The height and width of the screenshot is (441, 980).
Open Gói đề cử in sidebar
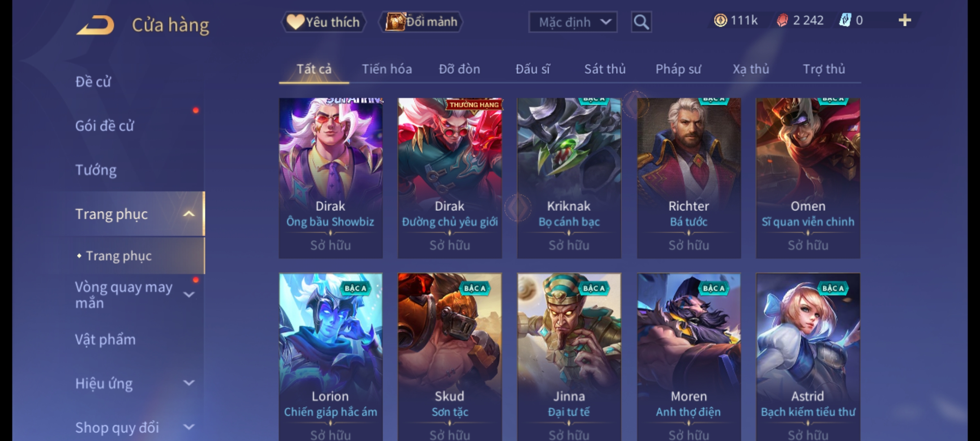(105, 126)
